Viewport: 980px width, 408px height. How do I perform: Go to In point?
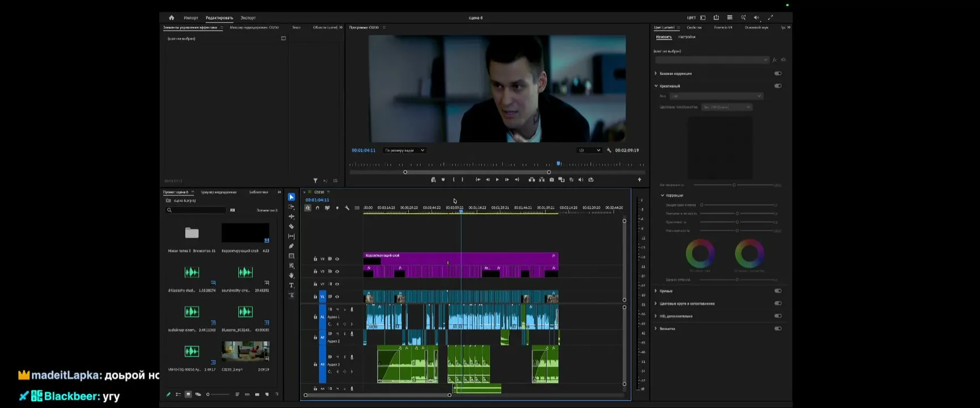pyautogui.click(x=478, y=180)
